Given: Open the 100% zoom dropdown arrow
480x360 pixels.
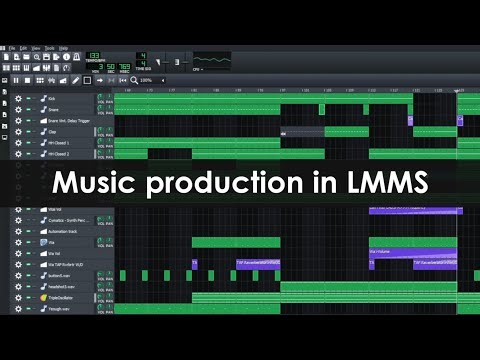Looking at the screenshot, I should [163, 80].
